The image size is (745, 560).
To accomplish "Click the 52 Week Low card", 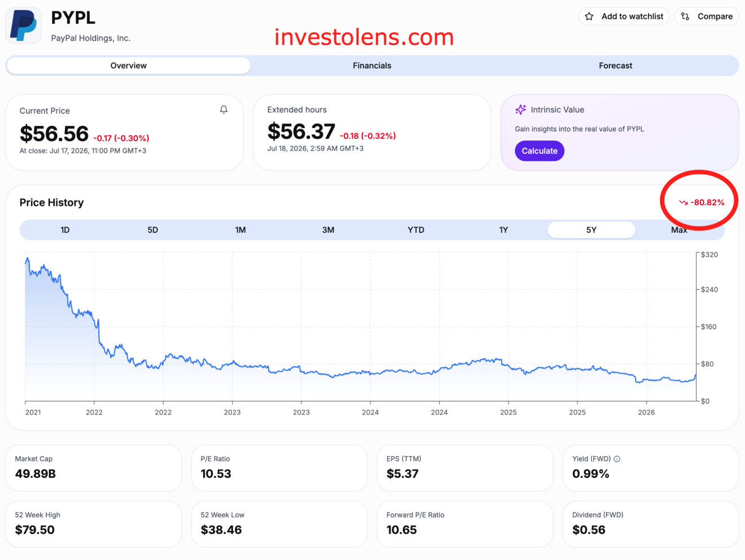I will pos(279,524).
